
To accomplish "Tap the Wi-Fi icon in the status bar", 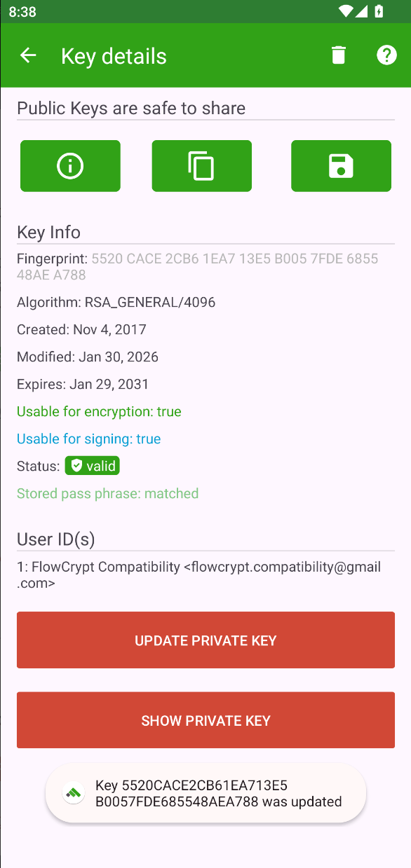I will pos(345,11).
